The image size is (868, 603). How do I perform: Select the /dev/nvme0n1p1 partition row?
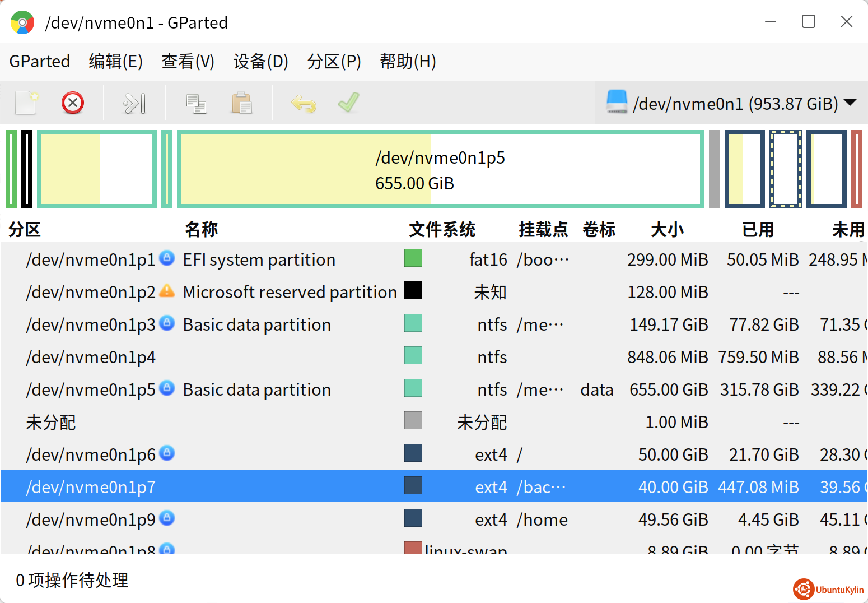click(x=434, y=259)
